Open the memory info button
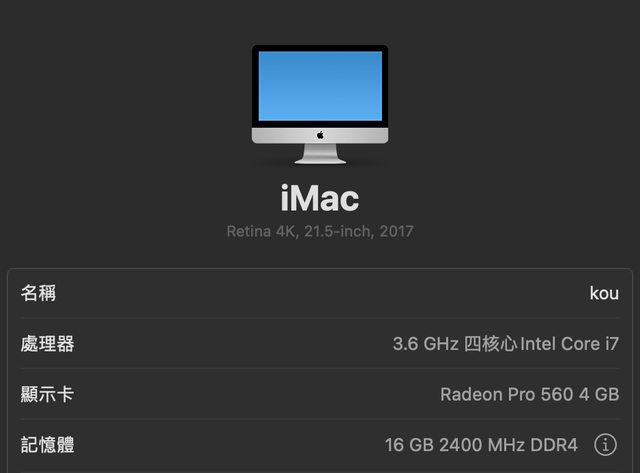Image resolution: width=640 pixels, height=473 pixels. [605, 445]
